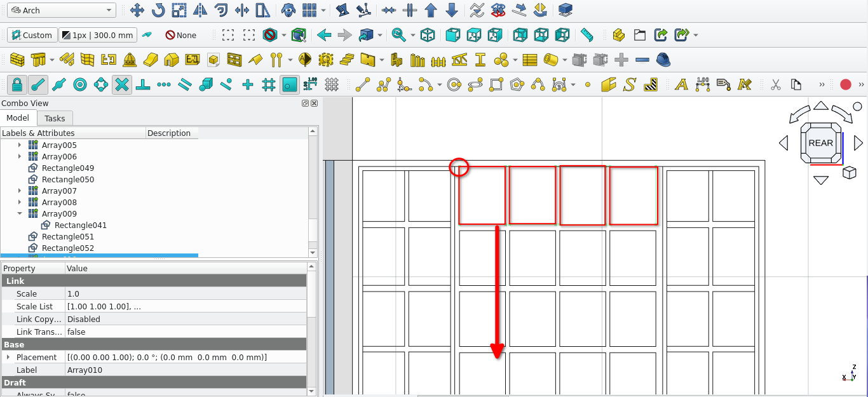Start drawing with the Draft Line tool
This screenshot has width=868, height=397.
click(363, 84)
